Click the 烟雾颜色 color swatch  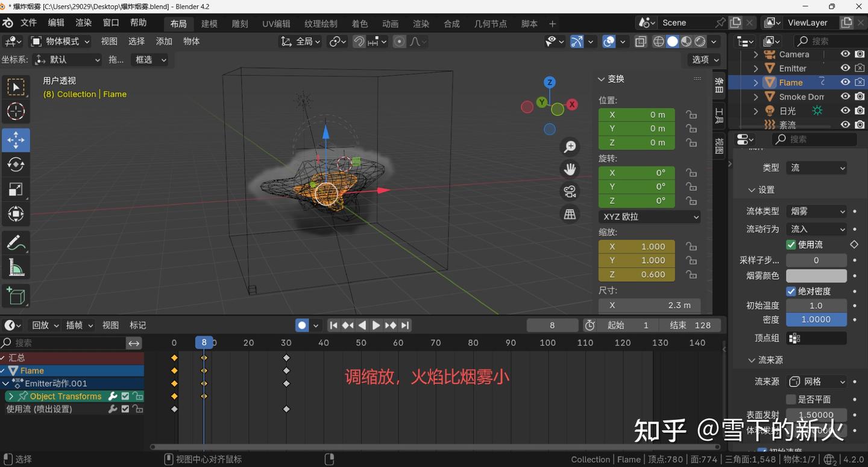pos(816,276)
